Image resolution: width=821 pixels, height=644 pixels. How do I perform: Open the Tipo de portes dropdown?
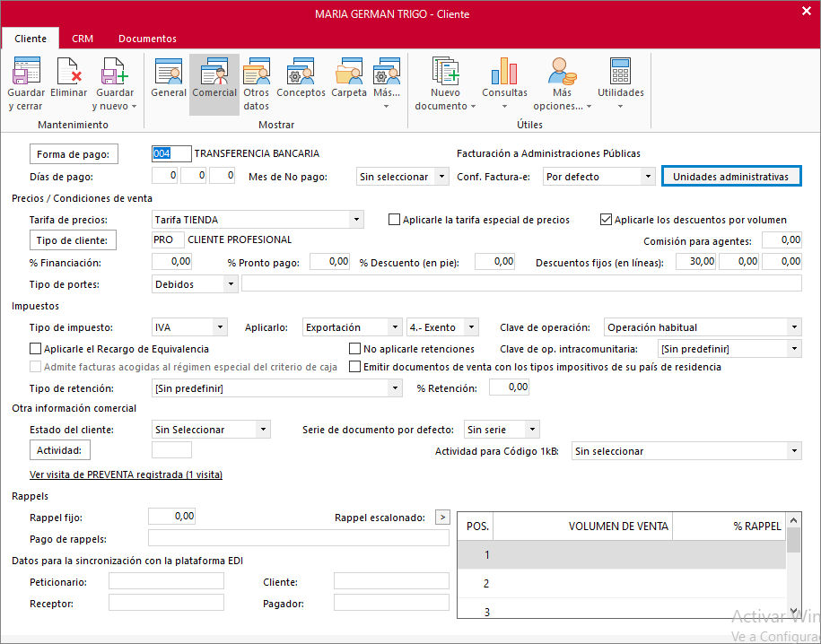pos(232,284)
